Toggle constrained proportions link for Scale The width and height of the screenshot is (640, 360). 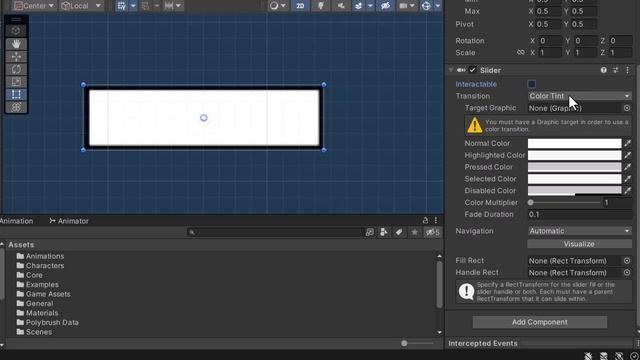point(520,53)
